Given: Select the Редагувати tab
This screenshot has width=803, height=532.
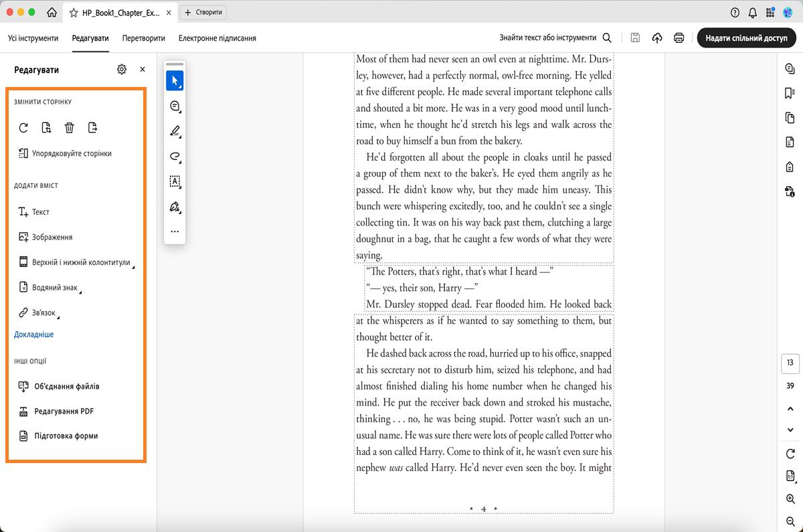Looking at the screenshot, I should point(90,38).
